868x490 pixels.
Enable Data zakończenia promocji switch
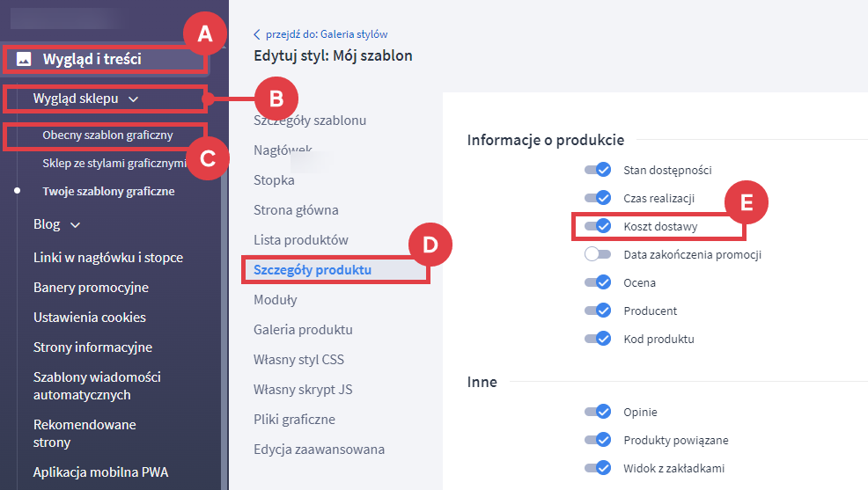coord(598,254)
